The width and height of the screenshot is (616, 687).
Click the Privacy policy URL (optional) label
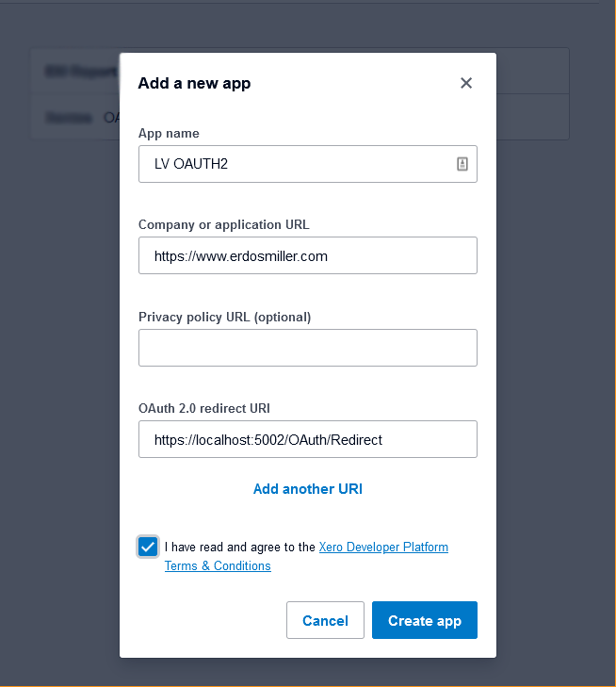click(x=224, y=317)
